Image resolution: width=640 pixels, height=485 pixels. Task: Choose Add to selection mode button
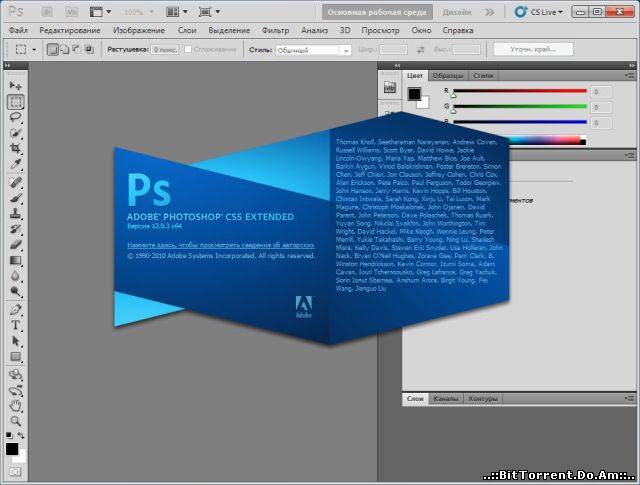64,50
